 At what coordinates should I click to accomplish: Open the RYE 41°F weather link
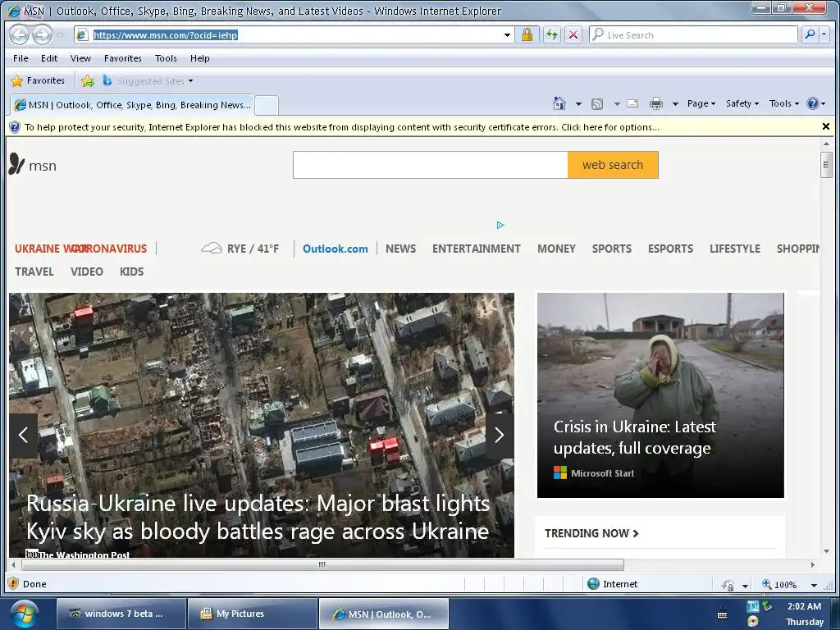pos(240,249)
